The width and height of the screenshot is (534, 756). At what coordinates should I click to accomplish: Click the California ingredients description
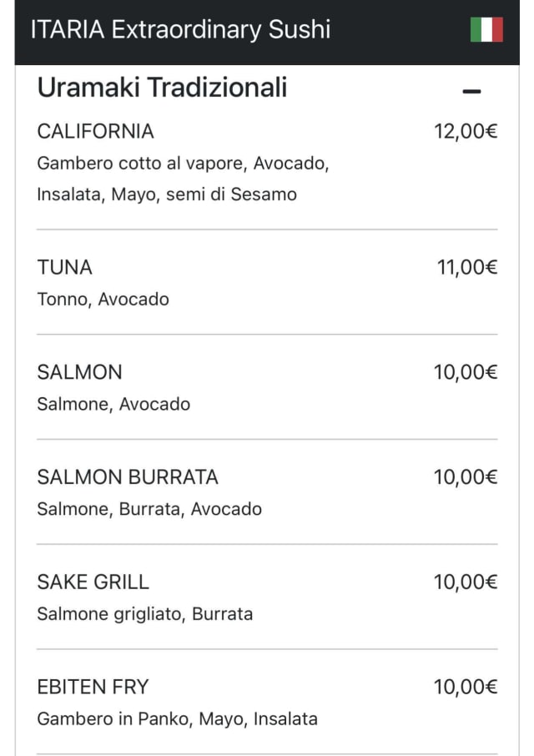pos(183,179)
